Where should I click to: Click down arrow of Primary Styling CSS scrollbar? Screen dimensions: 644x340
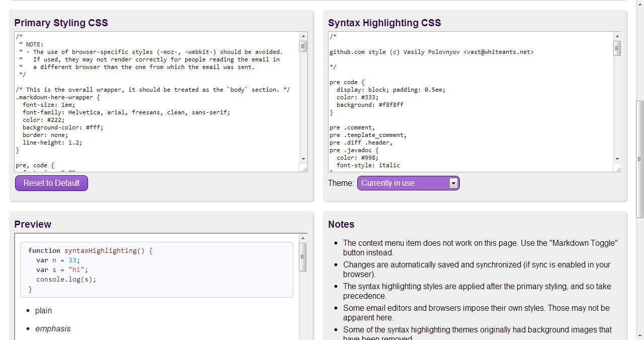[303, 159]
